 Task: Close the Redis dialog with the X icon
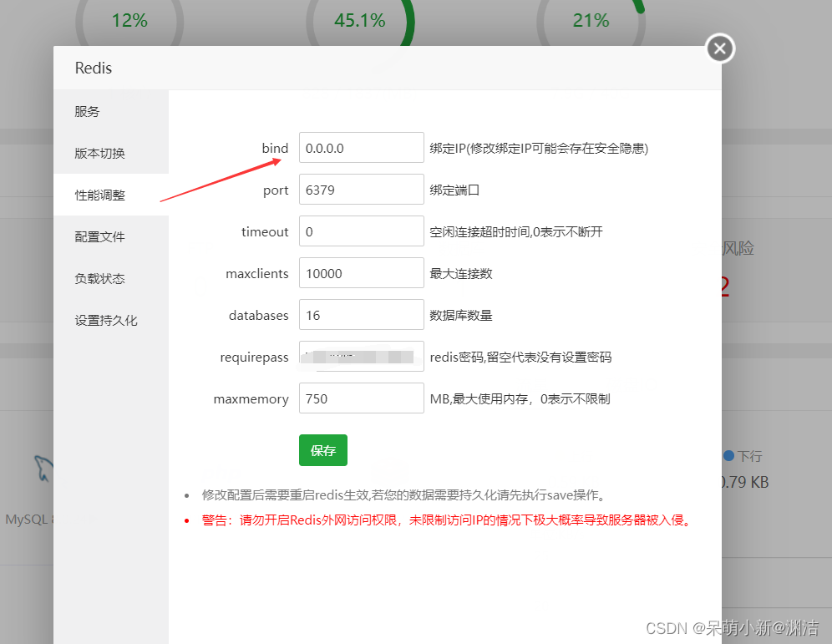pos(720,48)
